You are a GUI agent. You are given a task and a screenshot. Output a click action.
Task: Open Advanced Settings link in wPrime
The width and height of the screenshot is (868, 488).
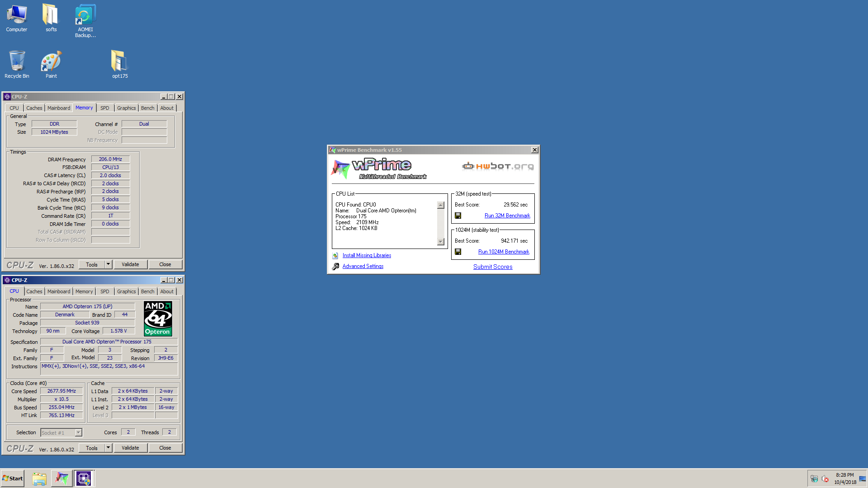(363, 266)
